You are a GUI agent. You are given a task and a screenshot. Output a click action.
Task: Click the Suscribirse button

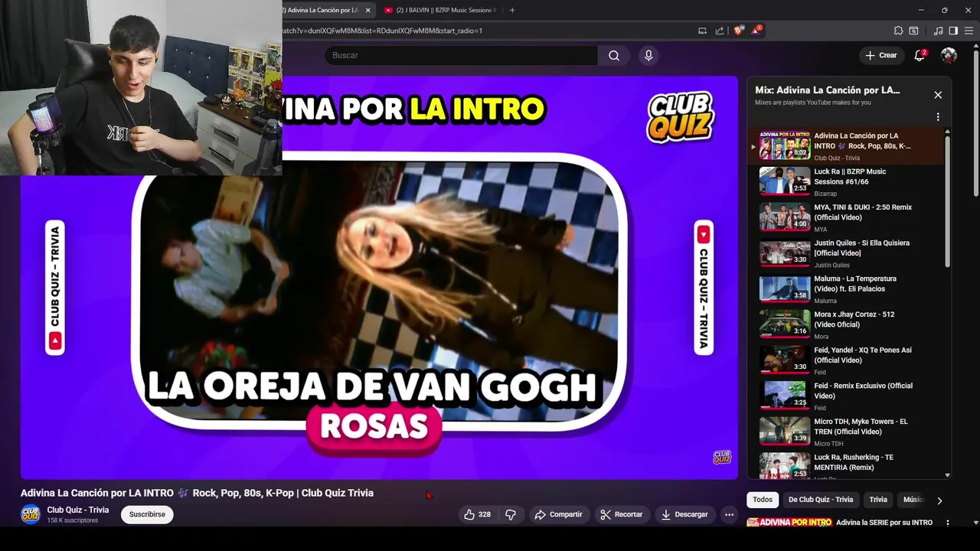[x=147, y=514]
